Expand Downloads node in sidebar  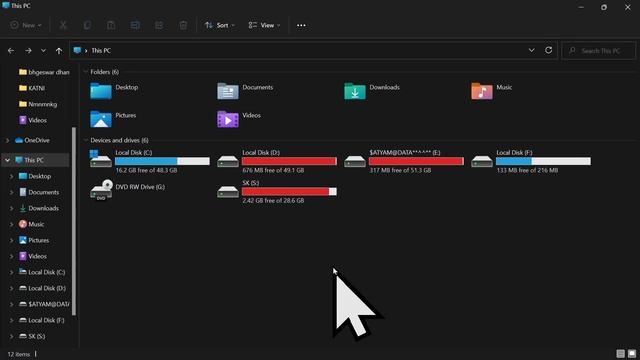point(11,208)
